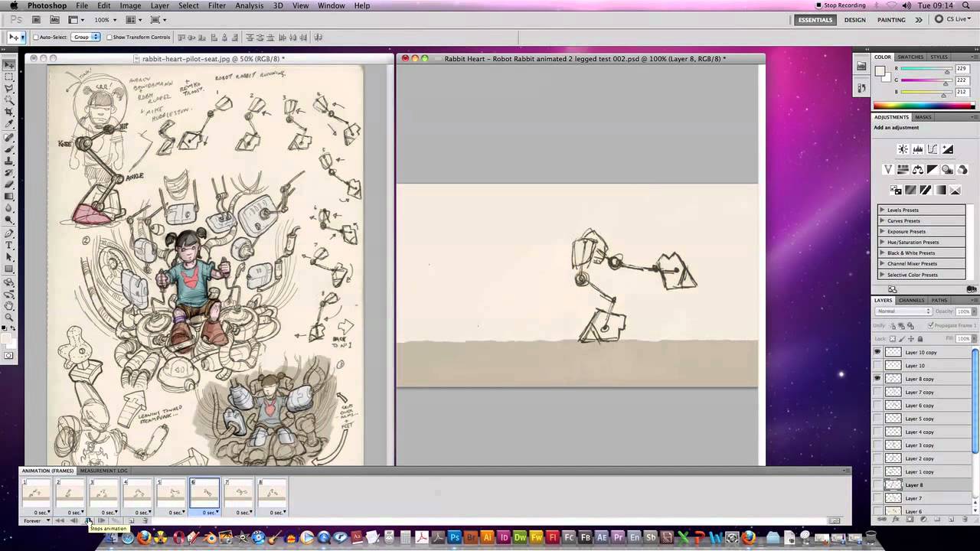Show Layer 7 copy visibility box

[x=877, y=392]
